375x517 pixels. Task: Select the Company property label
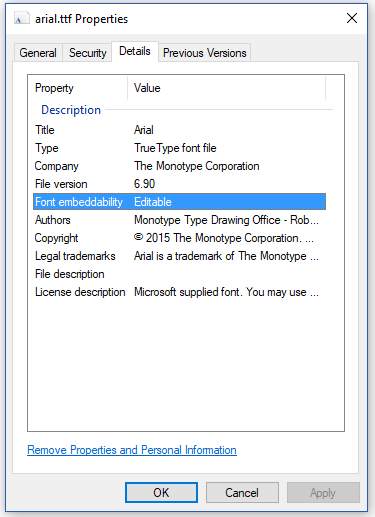[x=57, y=166]
